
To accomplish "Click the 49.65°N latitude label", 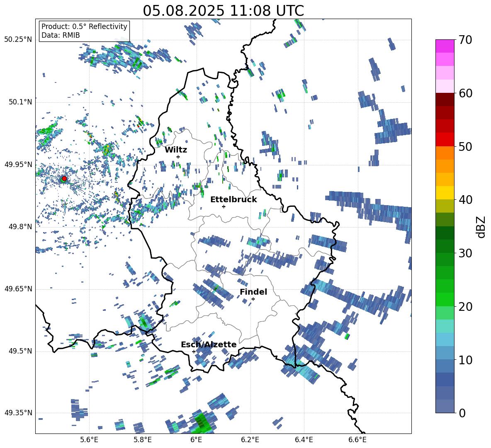I will (x=18, y=289).
